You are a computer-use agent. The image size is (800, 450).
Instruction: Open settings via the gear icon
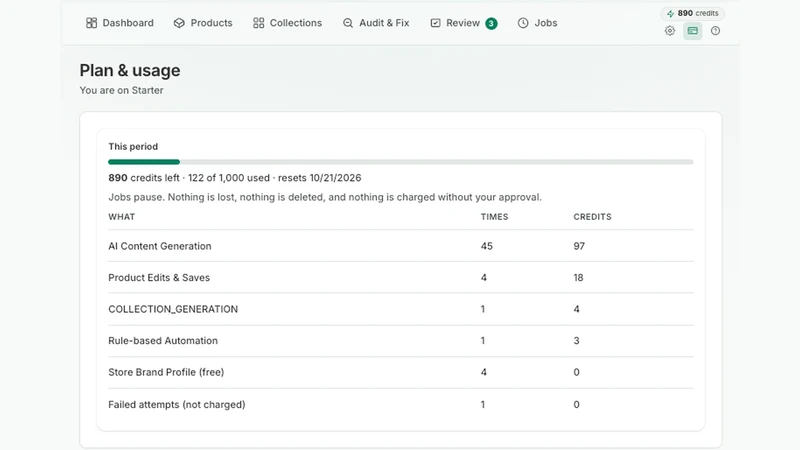[670, 31]
